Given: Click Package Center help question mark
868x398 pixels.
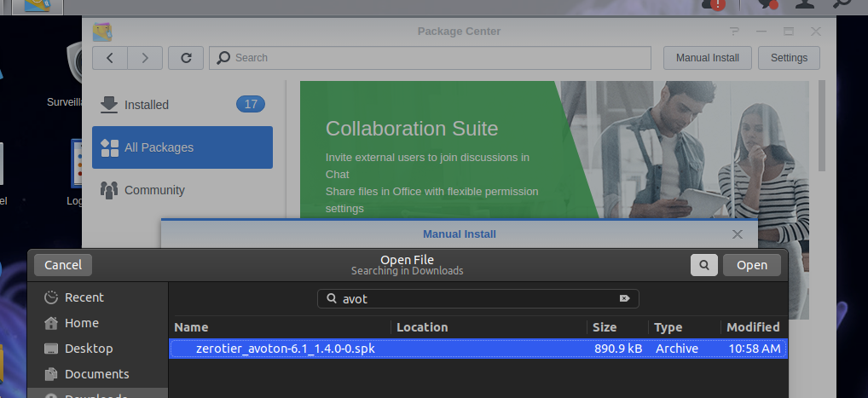Looking at the screenshot, I should coord(734,32).
